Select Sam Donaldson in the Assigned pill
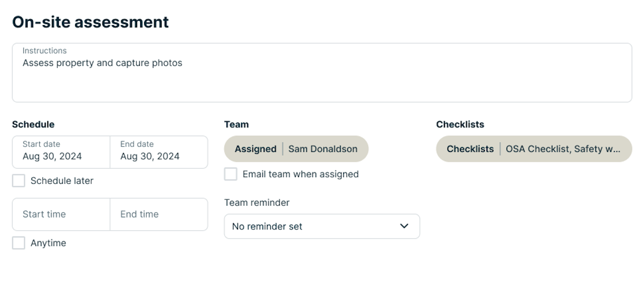 pos(322,149)
